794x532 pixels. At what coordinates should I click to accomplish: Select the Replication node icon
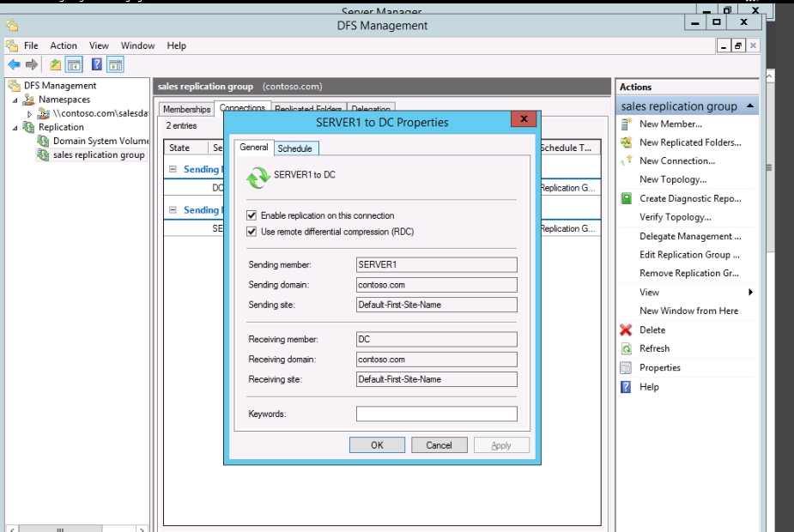point(29,127)
